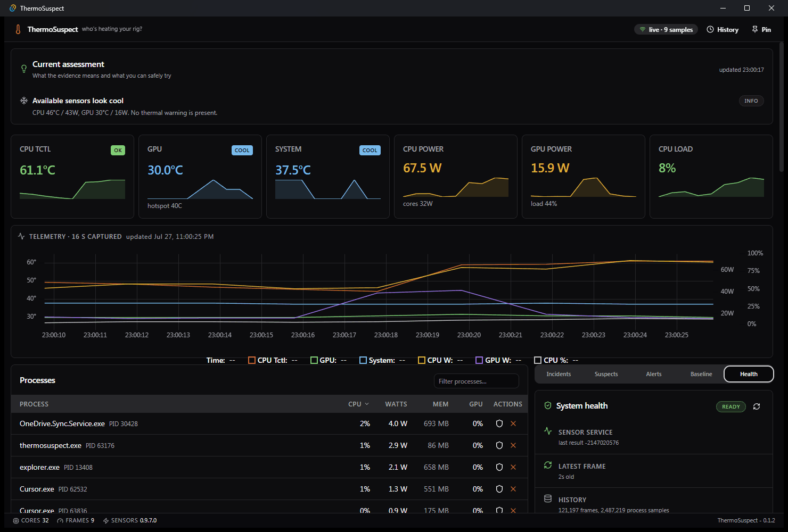Viewport: 788px width, 532px height.
Task: Refresh system health with the reload icon
Action: 757,406
